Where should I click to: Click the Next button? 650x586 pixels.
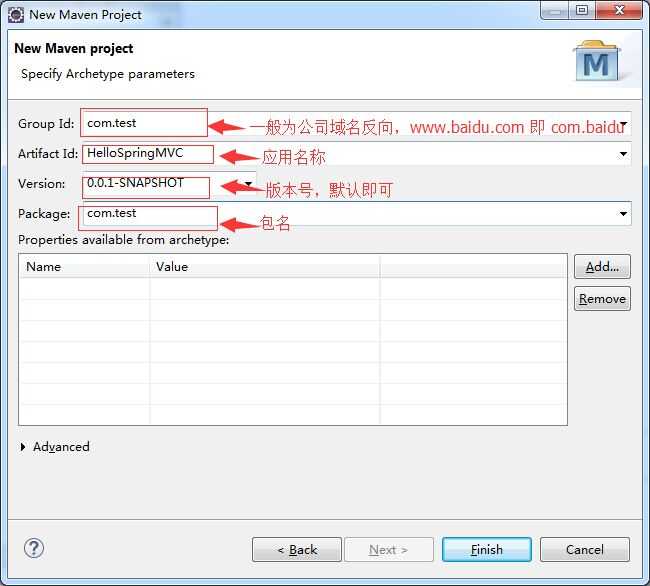[389, 550]
